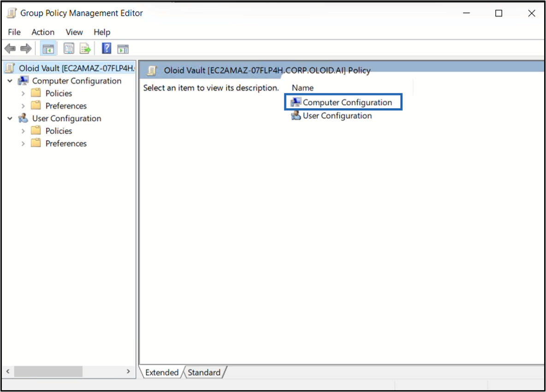Click the tree pane horizontal scrollbar thumb
This screenshot has width=546, height=392.
coord(48,371)
